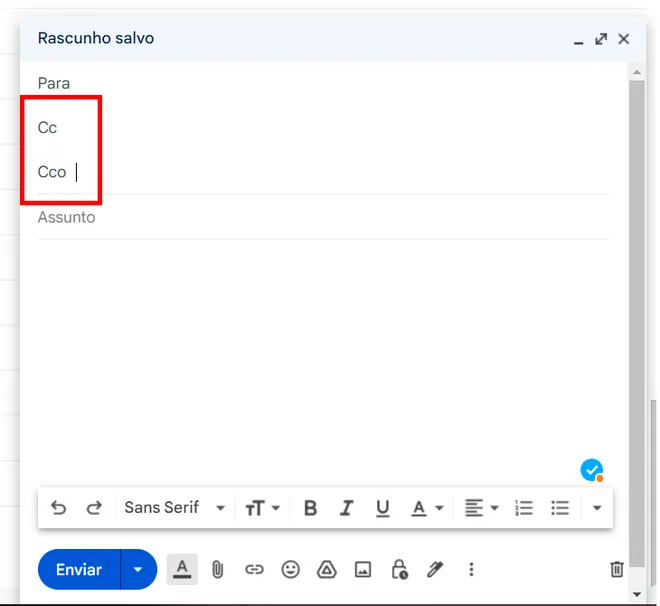Toggle underline formatting
Image resolution: width=660 pixels, height=606 pixels.
point(382,508)
